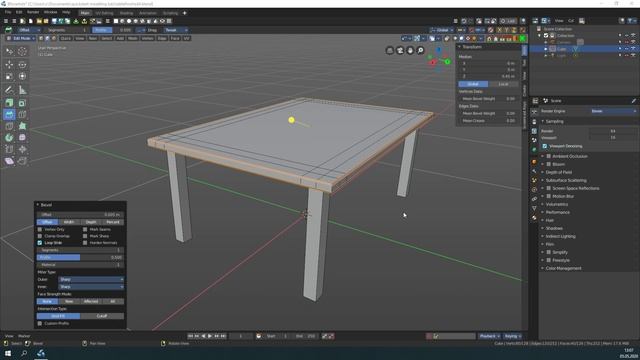Select the Transform tool in the toolbar
The height and width of the screenshot is (360, 640).
(x=22, y=76)
